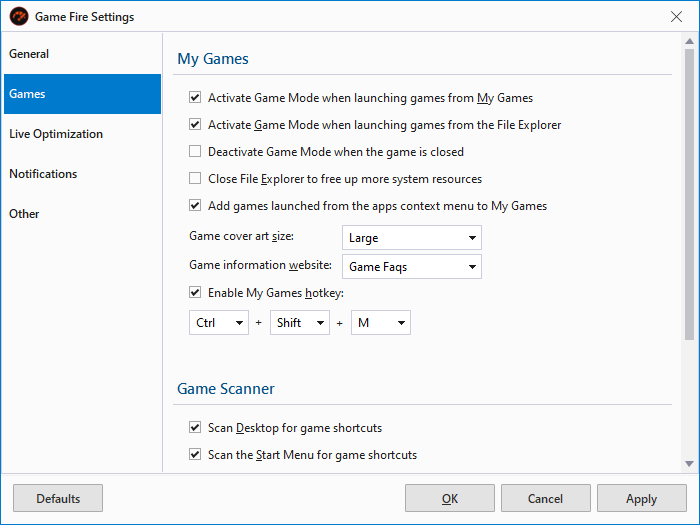Check Close File Explorer to free resources
Viewport: 700px width, 525px height.
click(x=195, y=179)
